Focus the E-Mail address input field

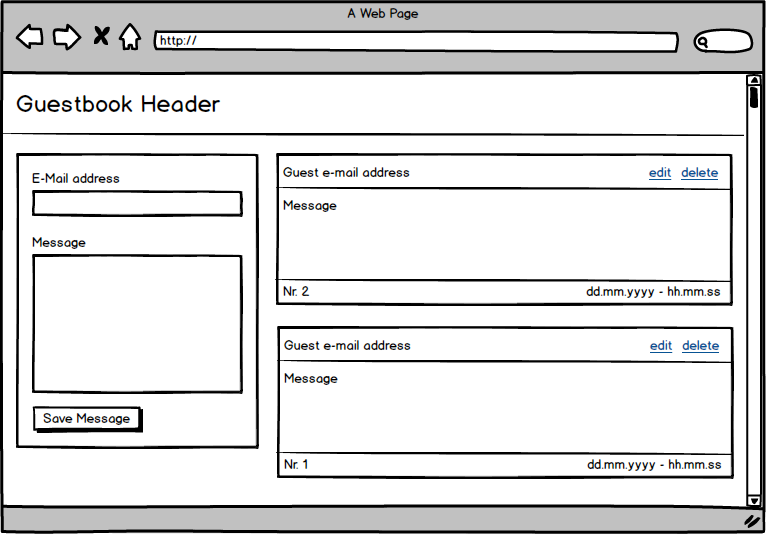[x=137, y=204]
